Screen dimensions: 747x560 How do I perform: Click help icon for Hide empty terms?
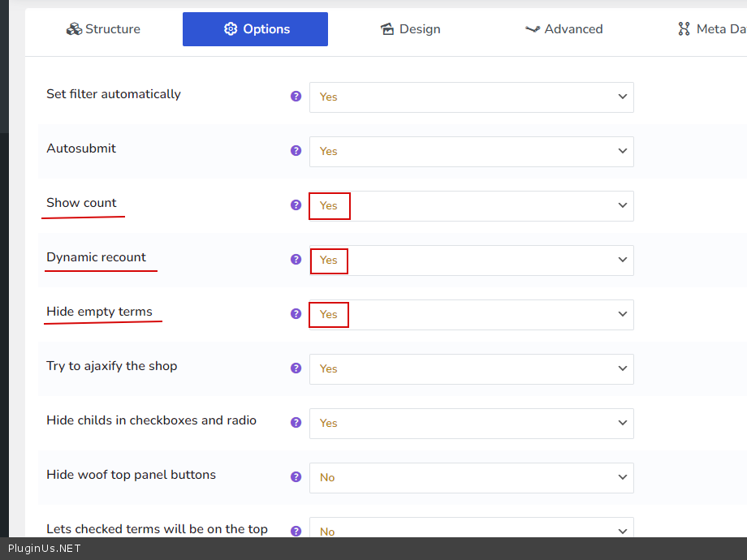pos(296,313)
